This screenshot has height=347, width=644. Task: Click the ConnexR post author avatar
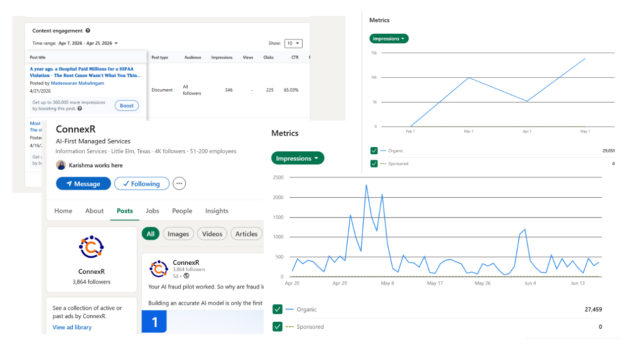point(159,269)
